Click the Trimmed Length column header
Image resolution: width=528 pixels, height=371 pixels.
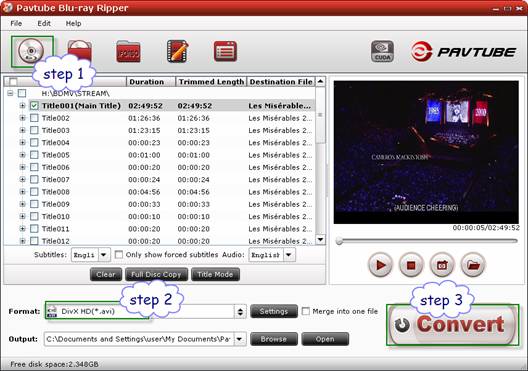click(211, 82)
